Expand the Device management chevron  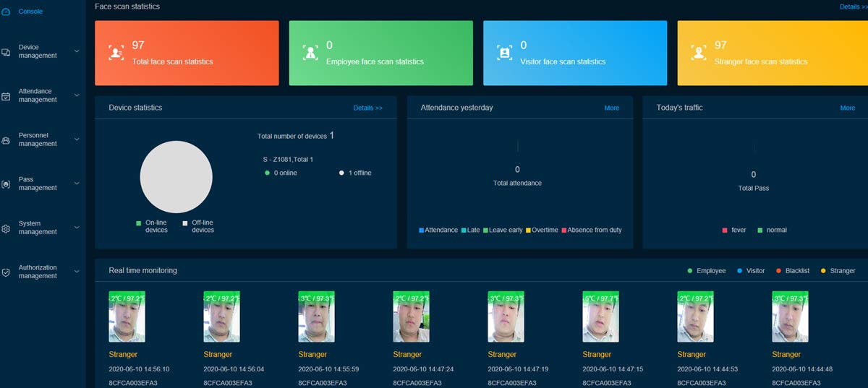[x=77, y=51]
